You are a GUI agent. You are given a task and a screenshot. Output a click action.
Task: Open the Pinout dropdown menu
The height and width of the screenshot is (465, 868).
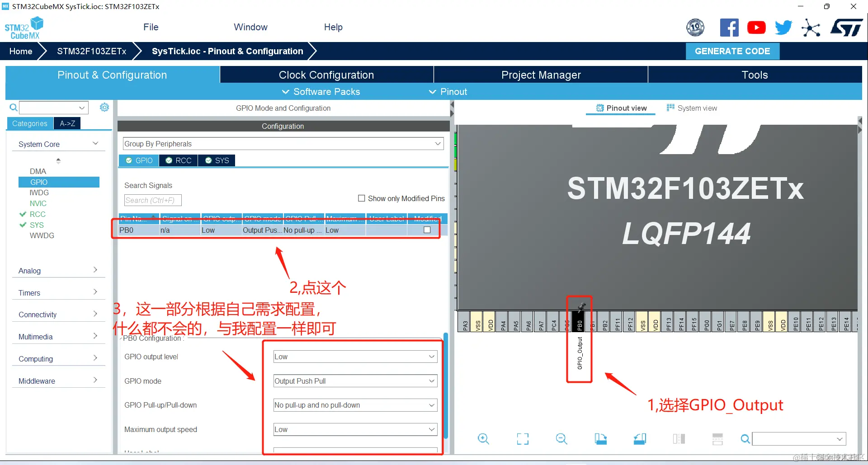pos(448,91)
